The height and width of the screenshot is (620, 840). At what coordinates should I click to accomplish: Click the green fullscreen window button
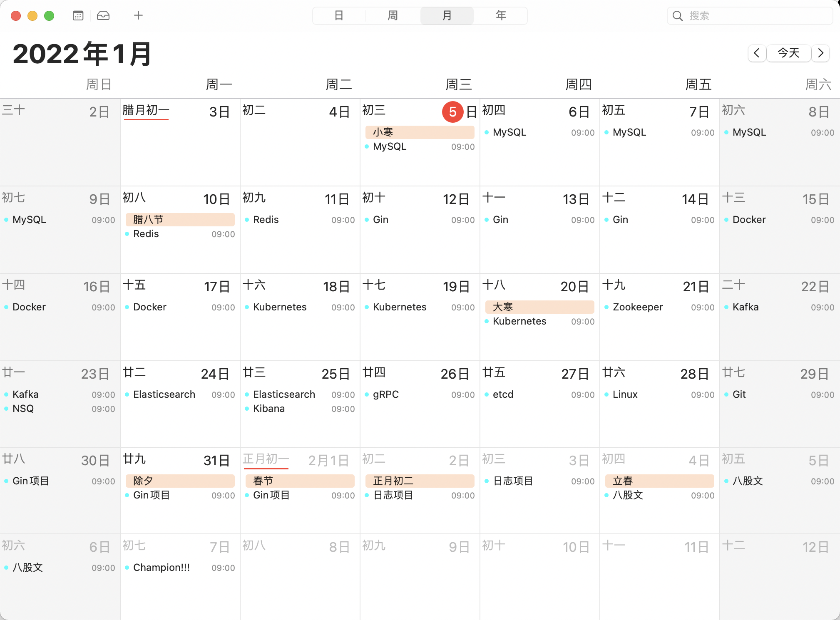pyautogui.click(x=49, y=16)
